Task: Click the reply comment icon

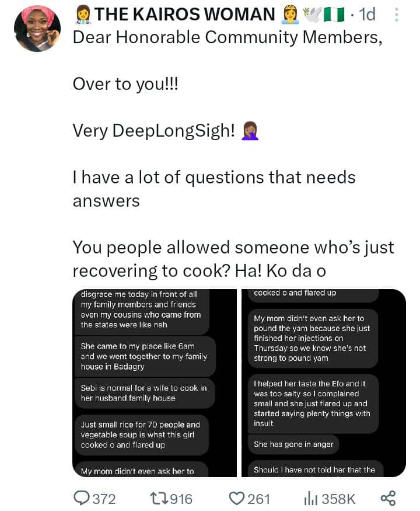Action: coord(80,498)
